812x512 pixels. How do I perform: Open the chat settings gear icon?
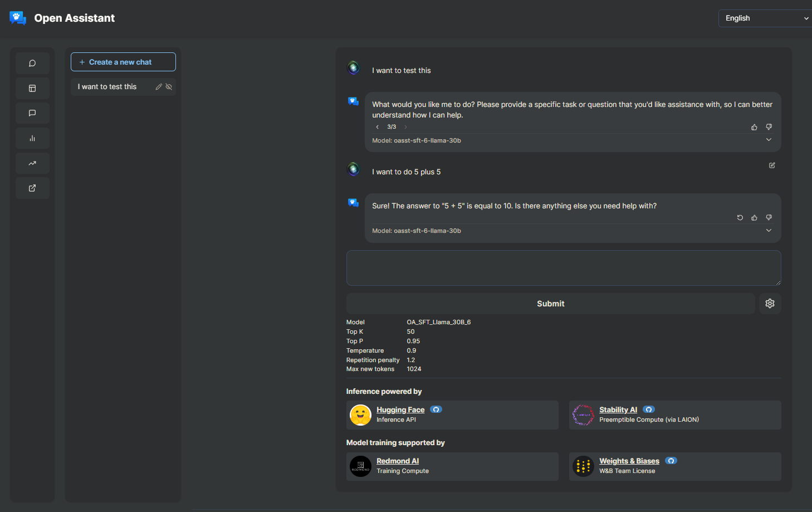pyautogui.click(x=770, y=303)
